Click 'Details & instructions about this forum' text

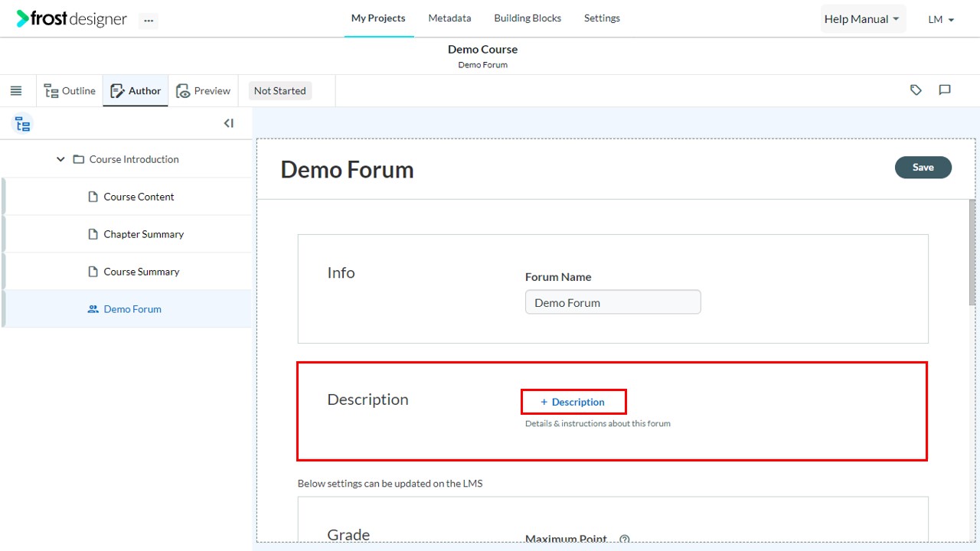(x=597, y=423)
